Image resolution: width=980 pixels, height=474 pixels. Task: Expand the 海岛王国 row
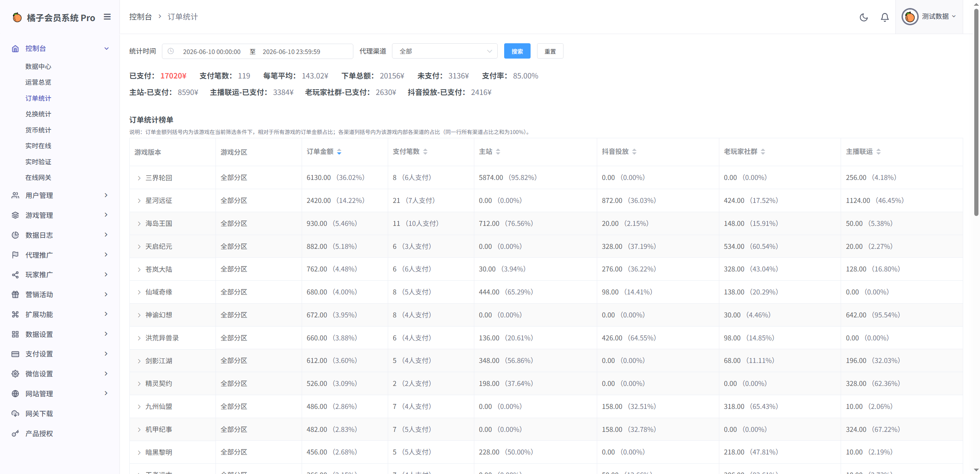click(139, 224)
